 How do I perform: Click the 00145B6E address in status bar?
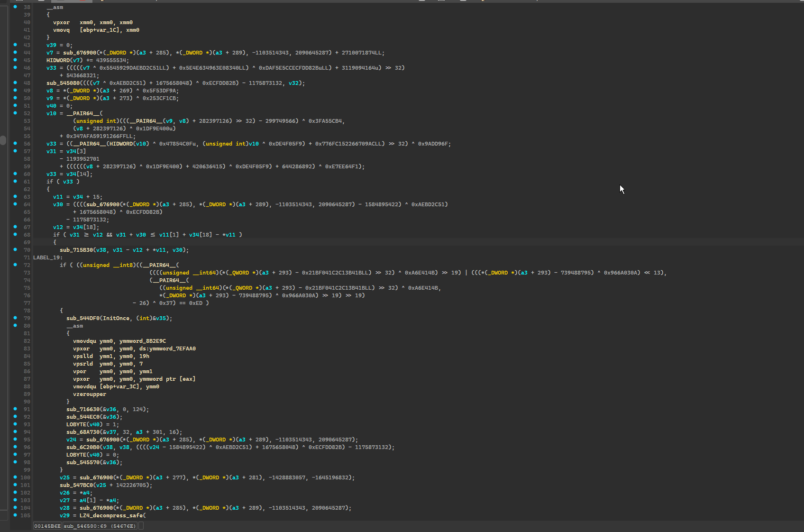(x=47, y=526)
